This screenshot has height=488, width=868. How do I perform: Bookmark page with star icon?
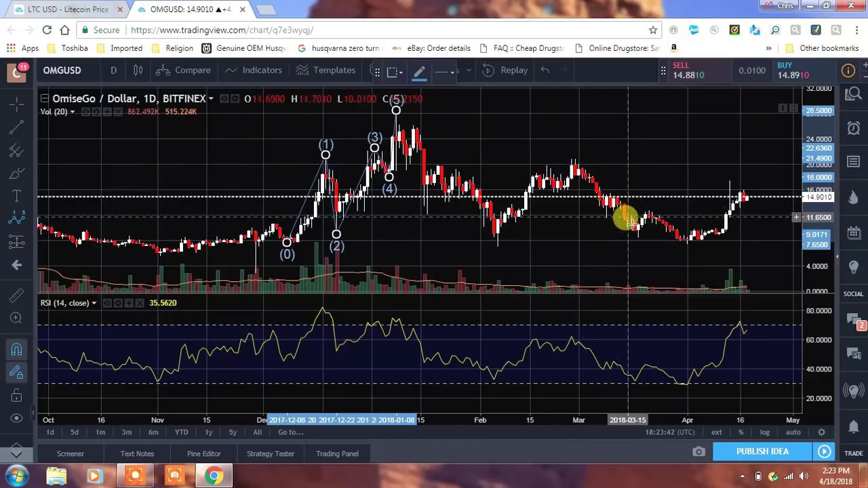pos(653,30)
